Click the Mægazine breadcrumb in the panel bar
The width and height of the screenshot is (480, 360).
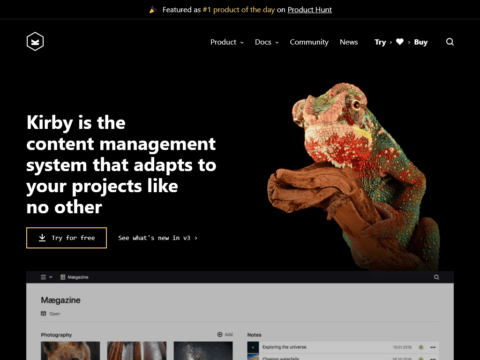[74, 277]
